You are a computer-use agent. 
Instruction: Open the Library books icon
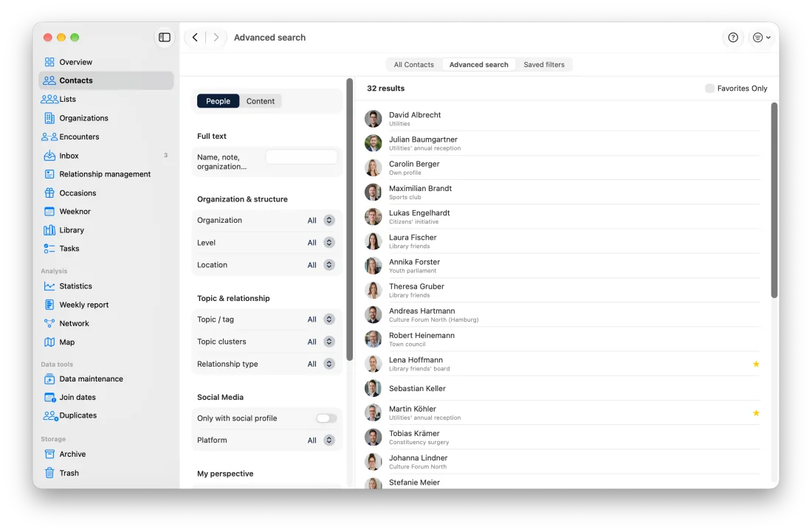pyautogui.click(x=49, y=230)
